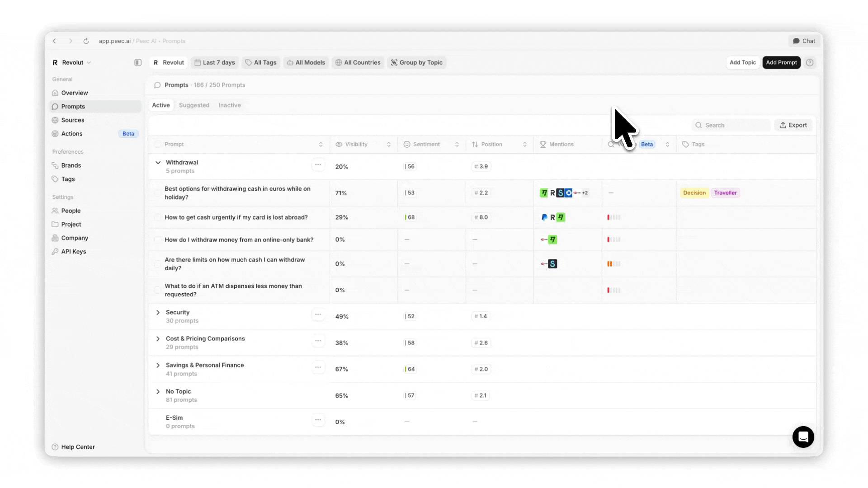Select the checkbox for the Withdrawal group
Screen dimensions: 868x488
click(x=157, y=166)
